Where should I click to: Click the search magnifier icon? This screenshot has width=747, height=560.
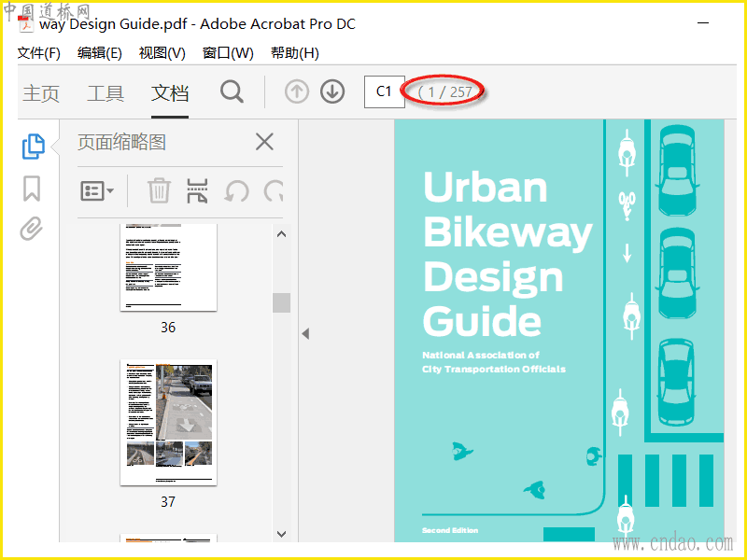pyautogui.click(x=232, y=91)
